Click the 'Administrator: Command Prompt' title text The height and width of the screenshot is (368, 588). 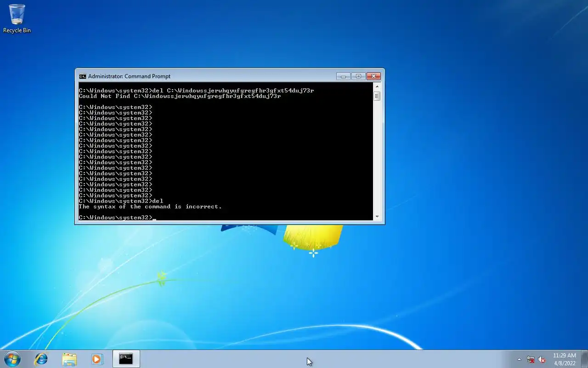(129, 76)
